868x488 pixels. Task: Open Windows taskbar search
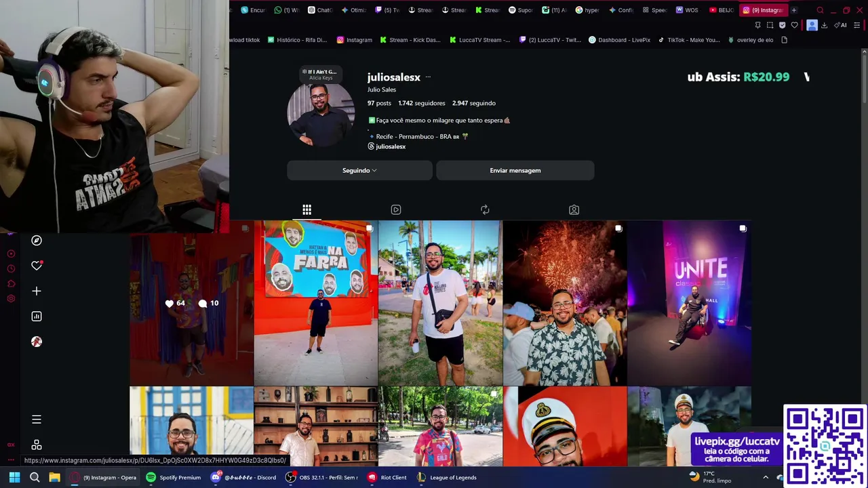click(x=35, y=477)
